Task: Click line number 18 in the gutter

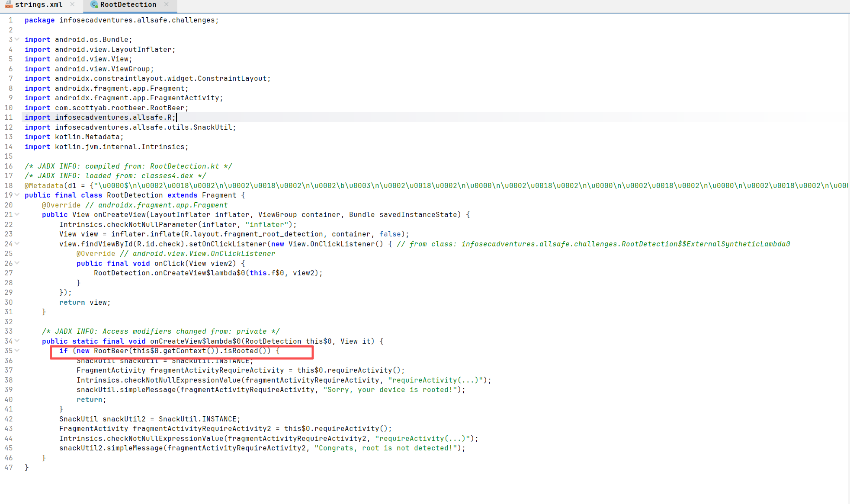Action: (x=9, y=185)
